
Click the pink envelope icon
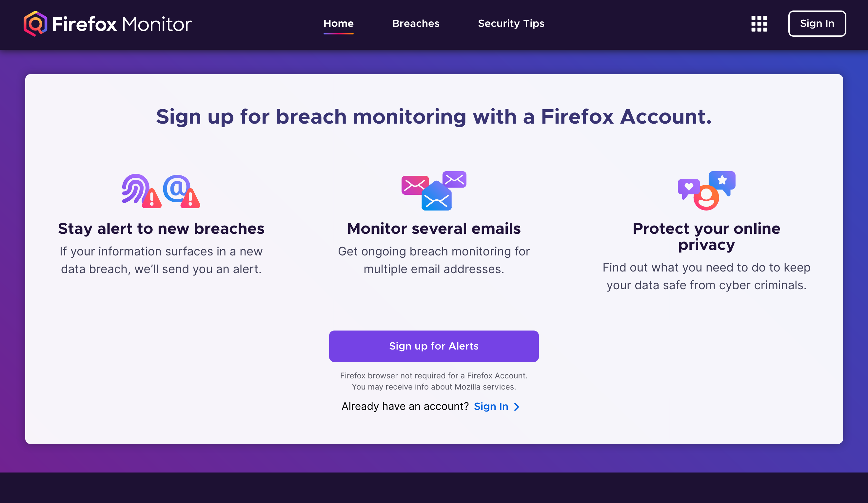[x=415, y=185]
